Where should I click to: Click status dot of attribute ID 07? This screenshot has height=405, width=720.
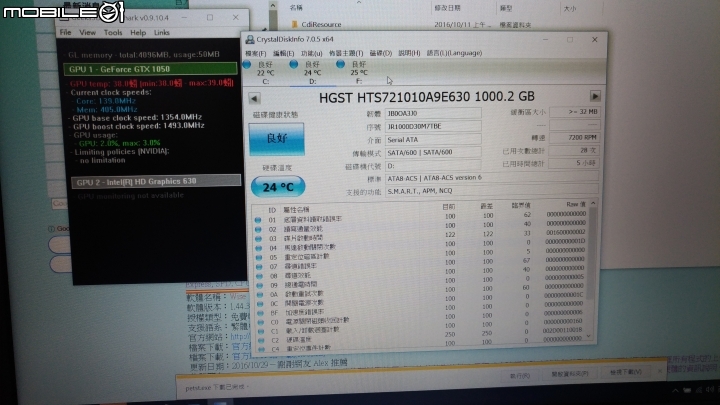point(259,267)
